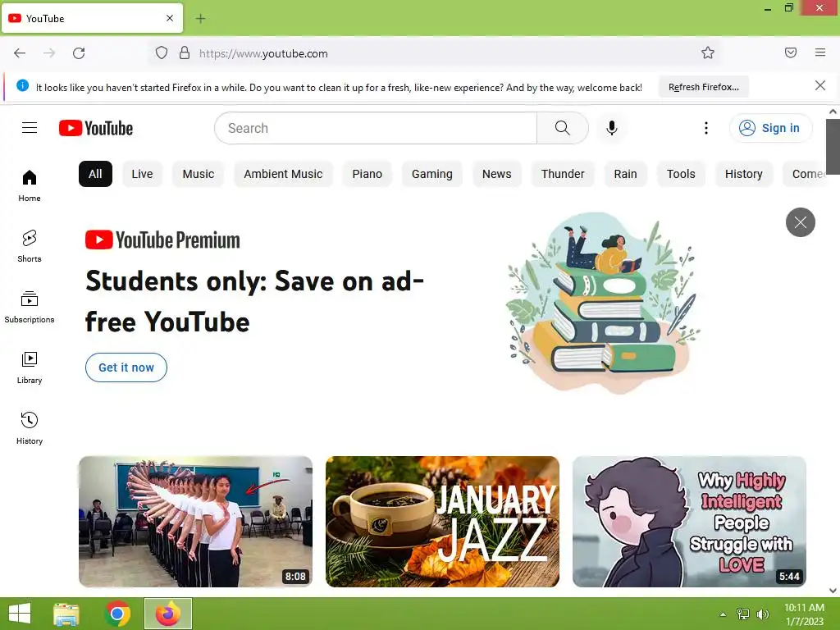
Task: Select the All filter chip
Action: click(95, 174)
